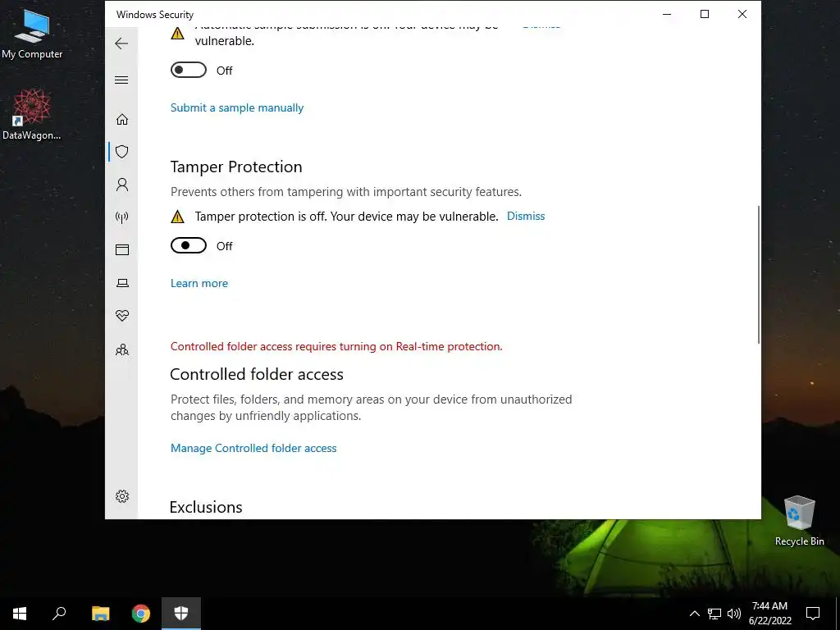This screenshot has height=630, width=840.
Task: Open DataWagon desktop shortcut
Action: 32,115
